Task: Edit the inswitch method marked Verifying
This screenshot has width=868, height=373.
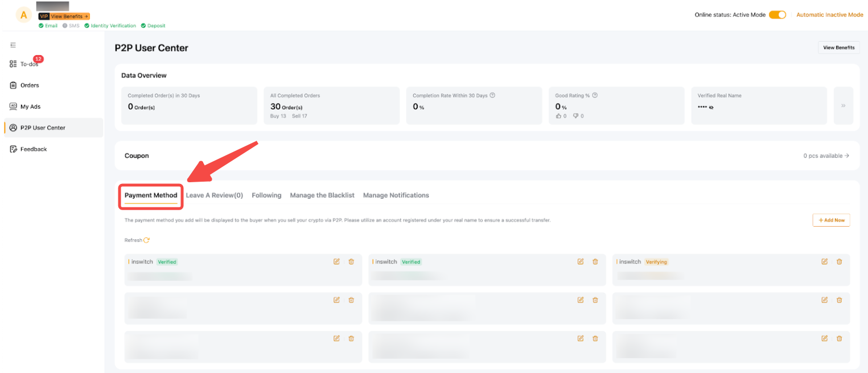Action: (x=824, y=261)
